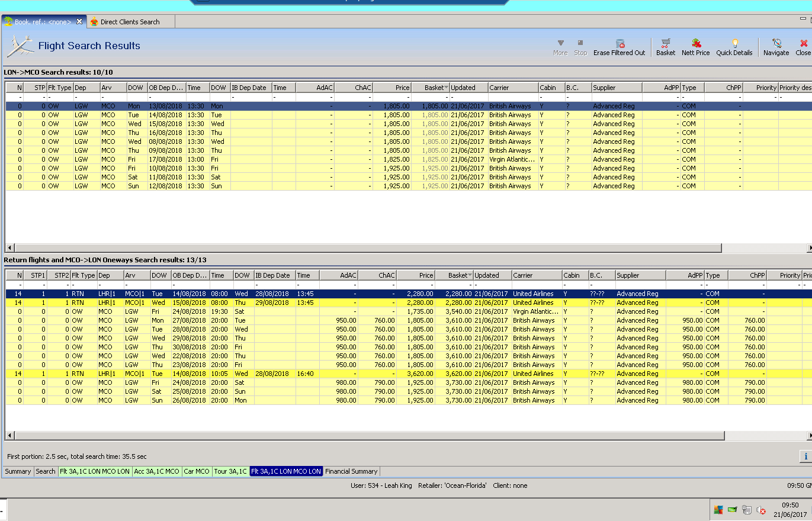
Task: Sort return flights table by Basket column arrow
Action: pos(470,275)
